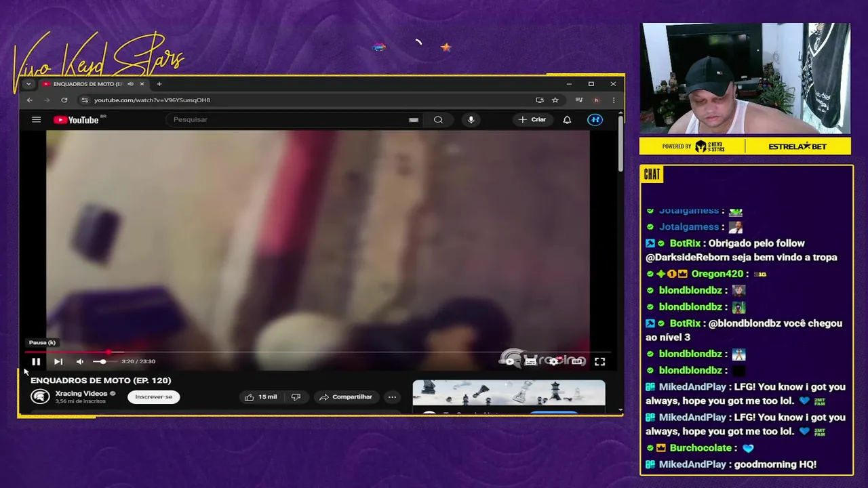Screen dimensions: 868x488
Task: Subscribe with the Inscrever-se button
Action: 154,396
